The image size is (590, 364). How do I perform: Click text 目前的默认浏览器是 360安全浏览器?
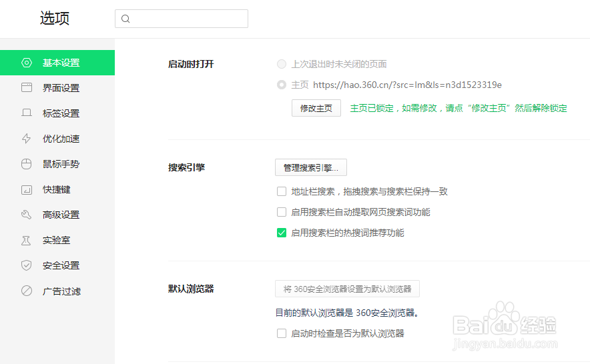347,313
